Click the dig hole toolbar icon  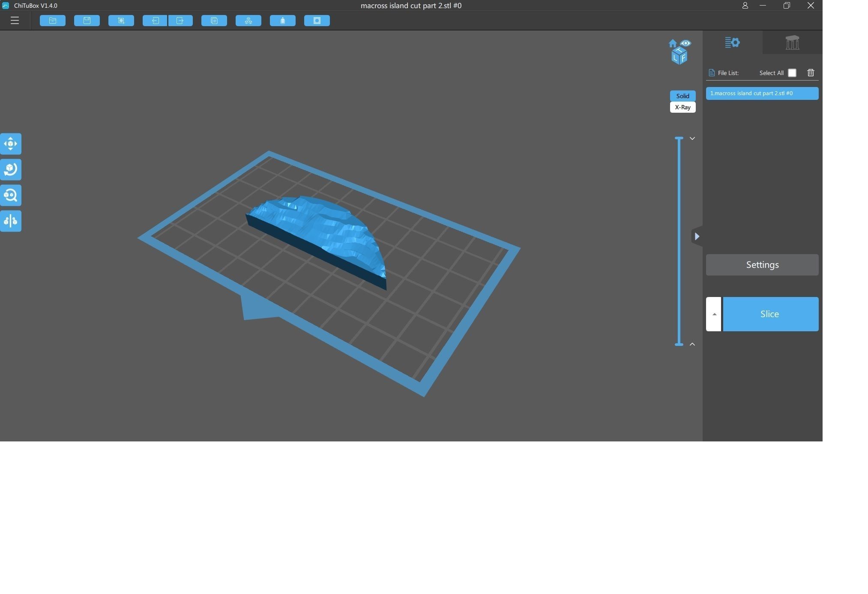(317, 21)
